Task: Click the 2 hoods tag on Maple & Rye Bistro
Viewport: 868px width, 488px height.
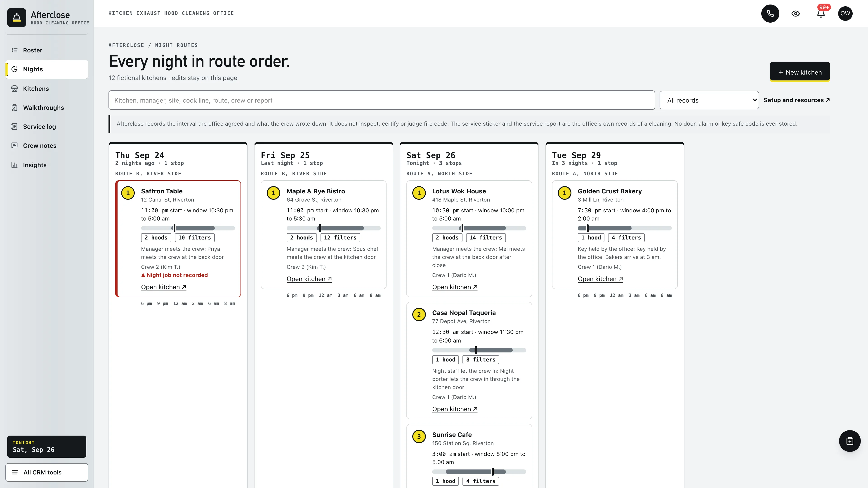Action: [x=302, y=237]
